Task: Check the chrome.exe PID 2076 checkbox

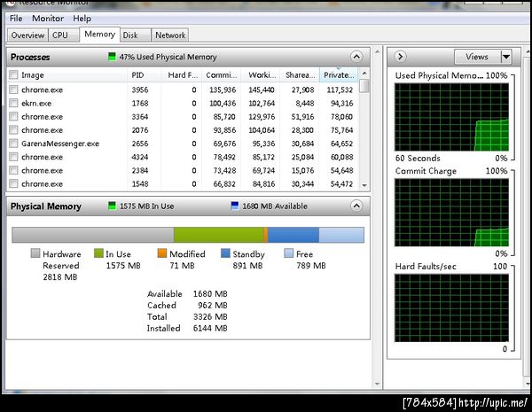Action: pos(13,130)
